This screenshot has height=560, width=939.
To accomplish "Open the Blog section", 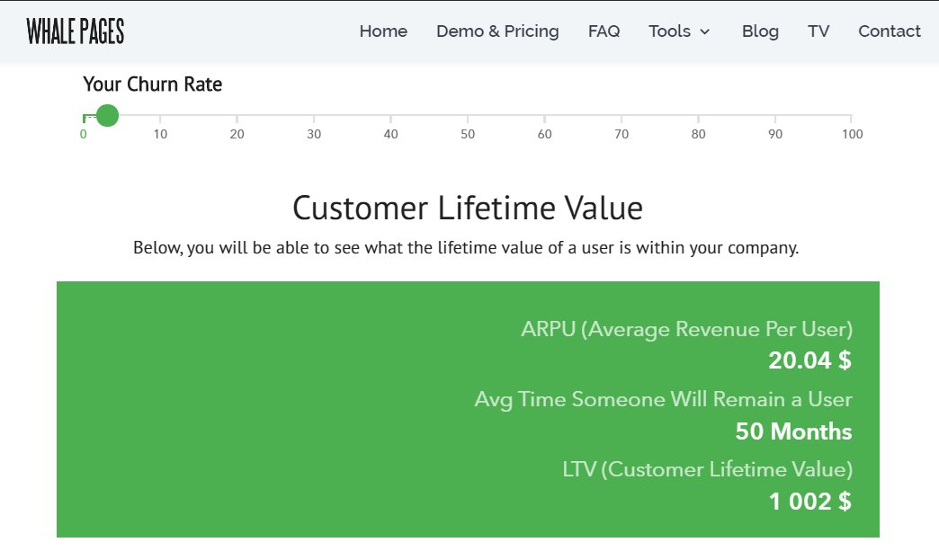I will click(x=760, y=31).
